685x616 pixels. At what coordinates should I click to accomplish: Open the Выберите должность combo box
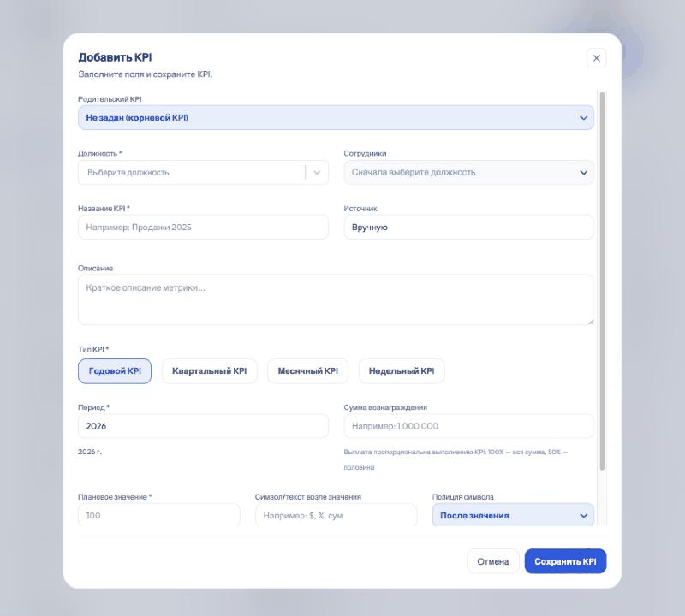click(x=203, y=173)
